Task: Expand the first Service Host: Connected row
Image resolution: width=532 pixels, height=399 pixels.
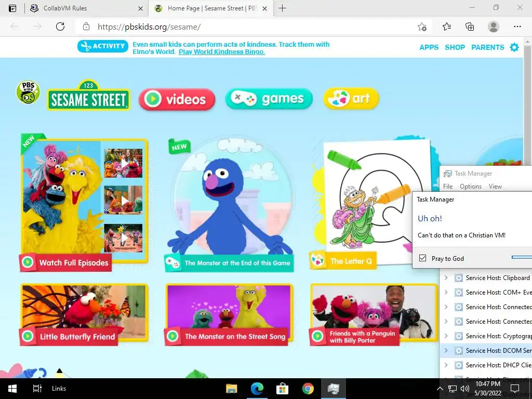Action: coord(446,307)
